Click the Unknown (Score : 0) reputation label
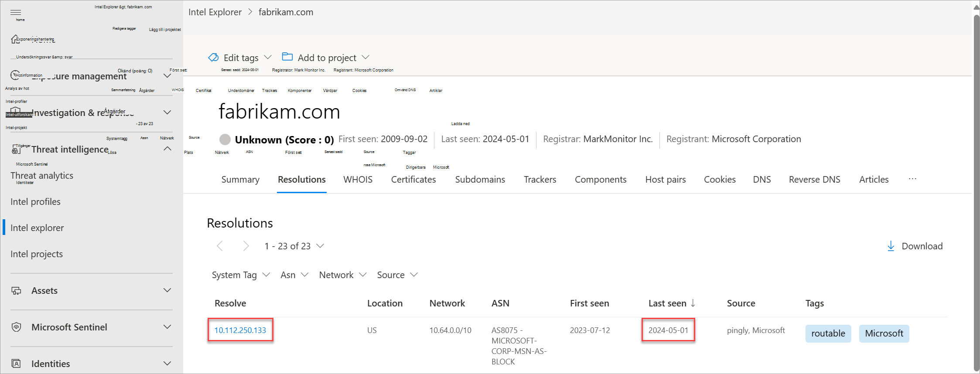The width and height of the screenshot is (980, 374). 284,140
